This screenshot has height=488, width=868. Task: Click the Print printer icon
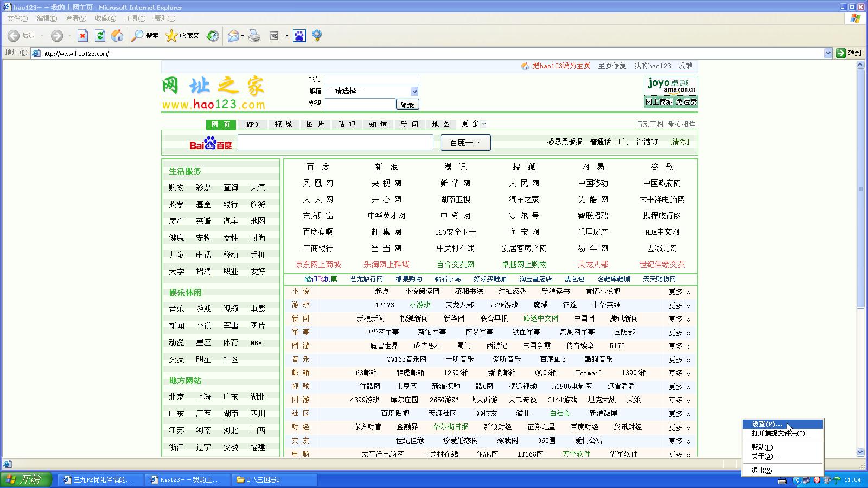pos(254,36)
